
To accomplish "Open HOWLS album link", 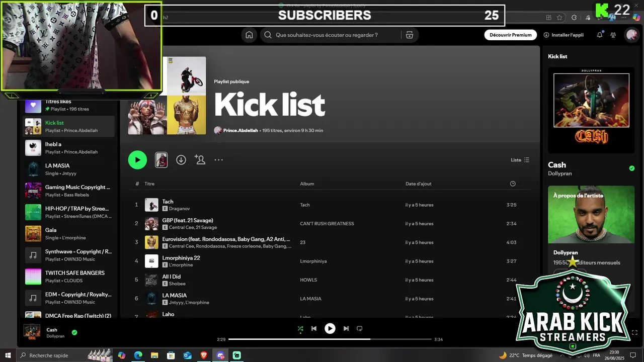I will tap(308, 280).
